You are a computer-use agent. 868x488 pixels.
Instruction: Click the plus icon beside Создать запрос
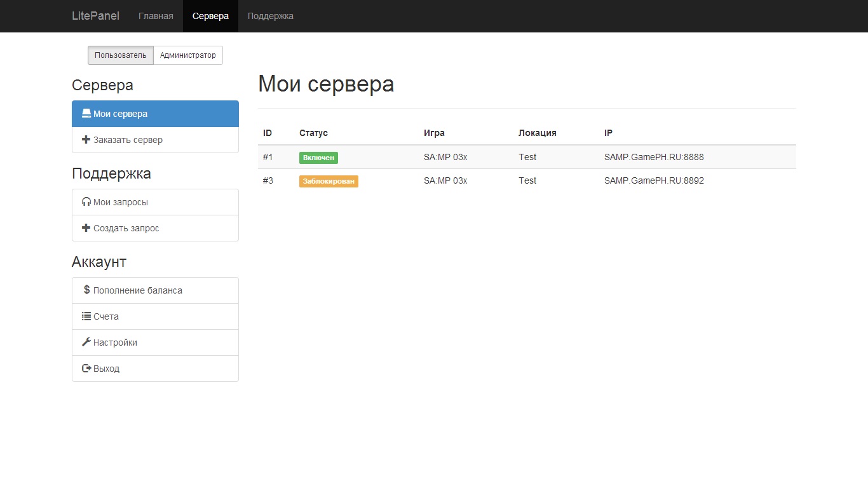(86, 228)
